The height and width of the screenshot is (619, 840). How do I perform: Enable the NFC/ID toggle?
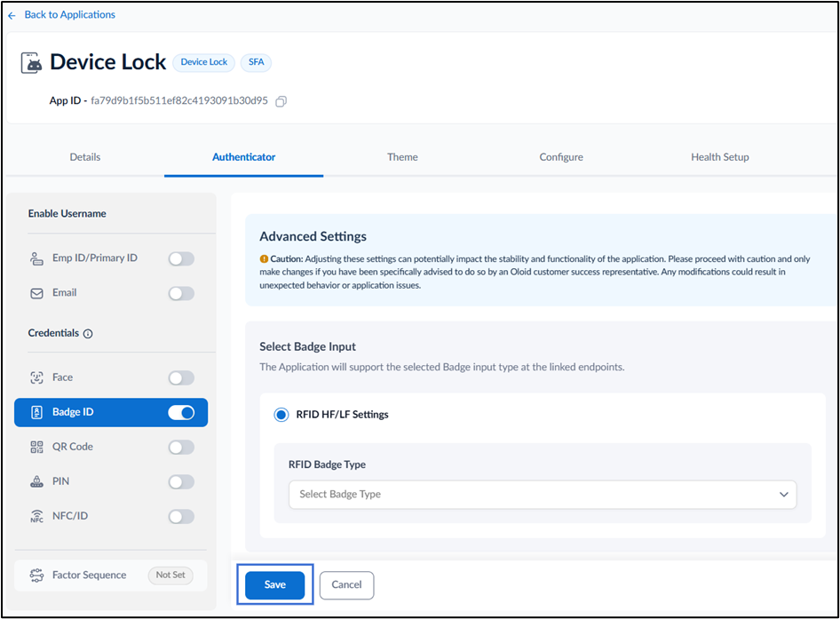[x=181, y=517]
